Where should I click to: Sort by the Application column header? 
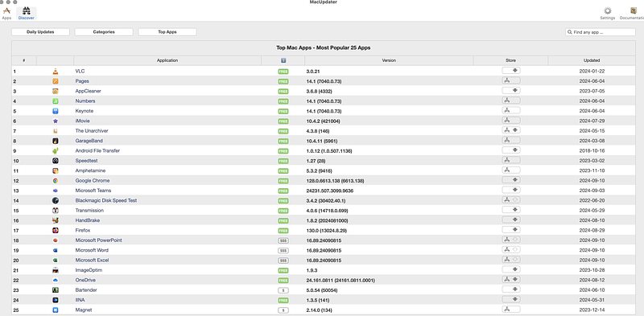(167, 60)
